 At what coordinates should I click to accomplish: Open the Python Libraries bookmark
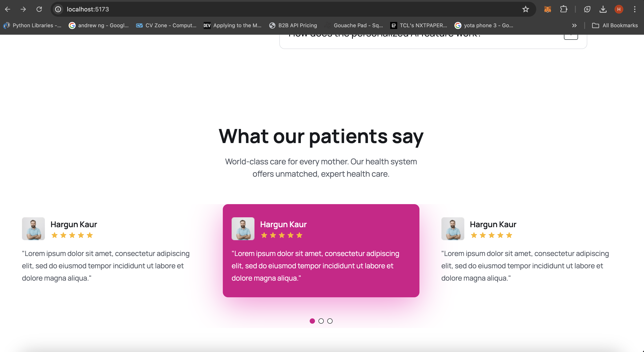tap(33, 25)
